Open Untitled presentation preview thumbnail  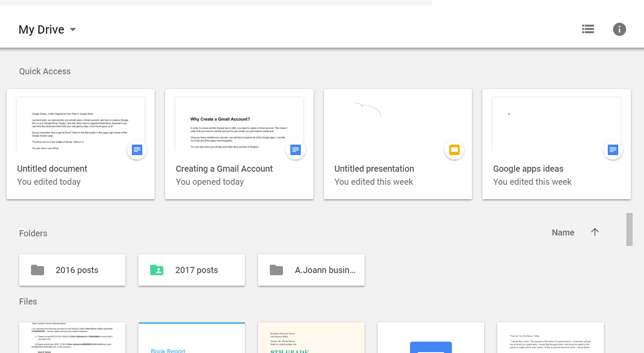pos(398,124)
